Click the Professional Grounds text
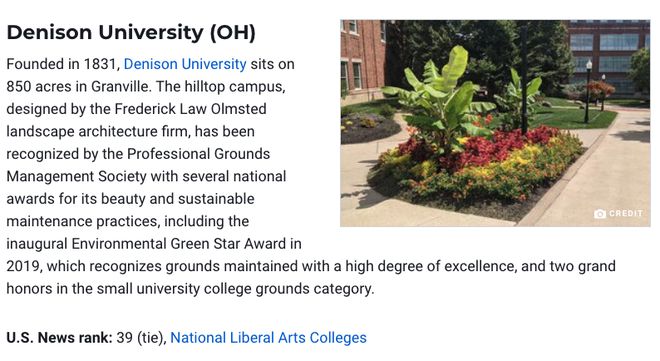The width and height of the screenshot is (660, 361). coord(198,154)
